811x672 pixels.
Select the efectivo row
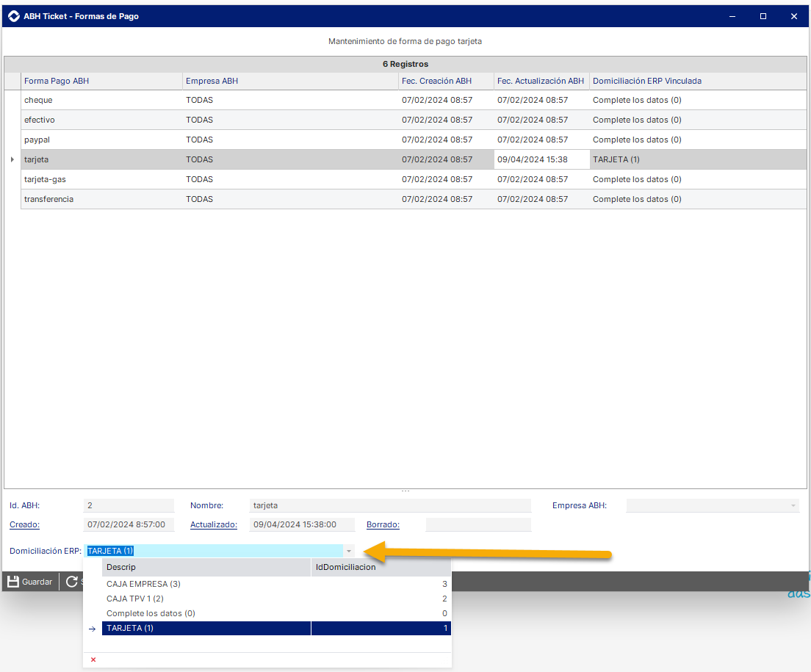point(414,120)
